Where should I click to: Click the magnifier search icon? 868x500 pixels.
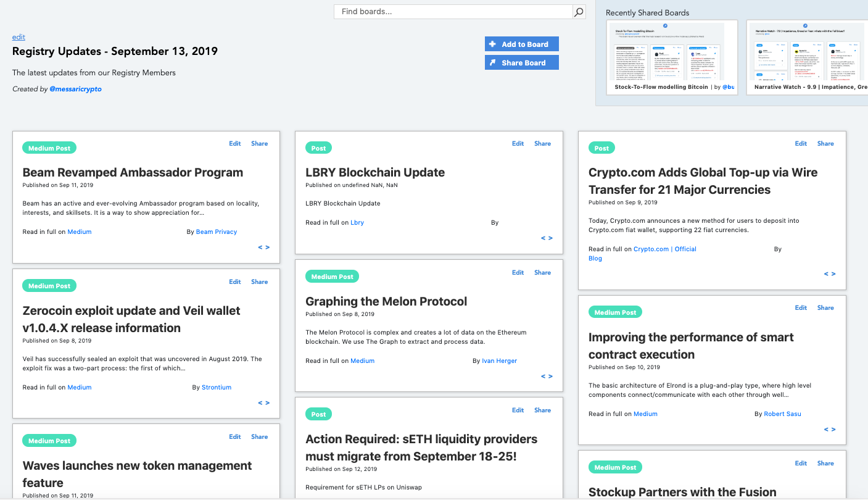(579, 12)
